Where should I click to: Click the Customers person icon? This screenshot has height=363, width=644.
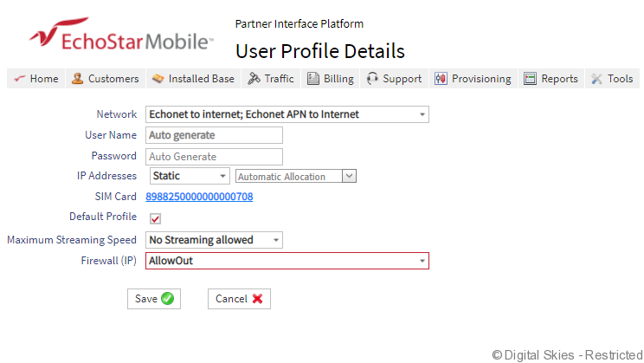point(78,79)
